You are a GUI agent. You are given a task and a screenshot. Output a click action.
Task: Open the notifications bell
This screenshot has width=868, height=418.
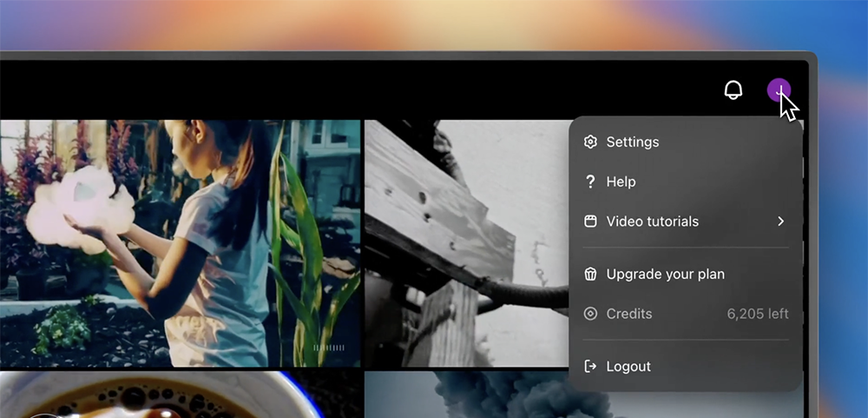(733, 90)
